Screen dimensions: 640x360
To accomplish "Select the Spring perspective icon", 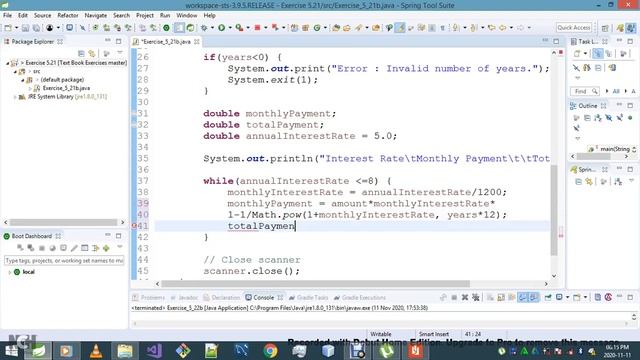I will pos(620,28).
